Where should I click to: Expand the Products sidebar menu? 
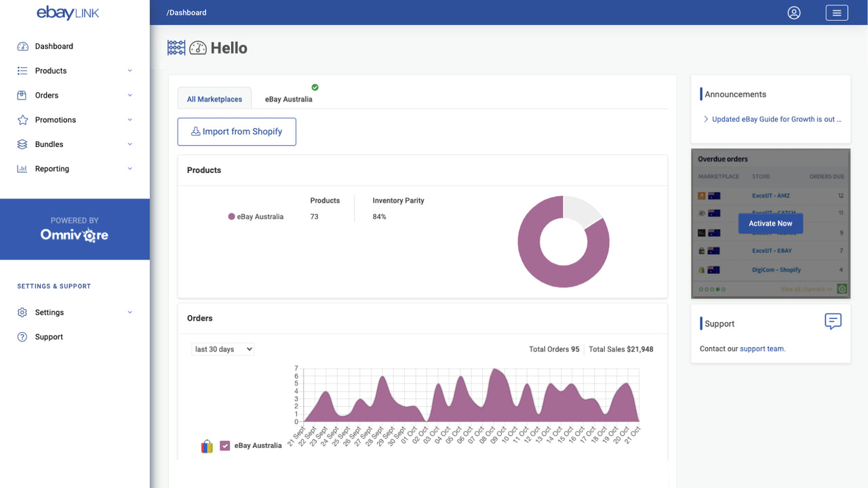130,70
